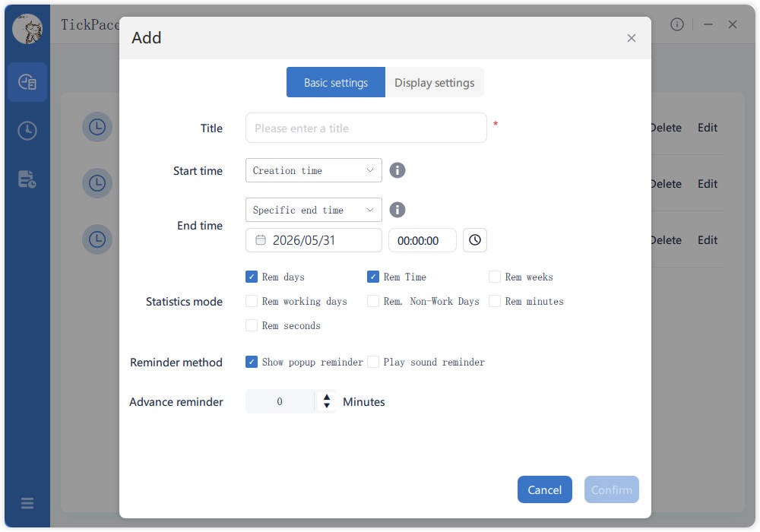The image size is (760, 532).
Task: Click the hamburger menu at sidebar bottom
Action: point(27,503)
